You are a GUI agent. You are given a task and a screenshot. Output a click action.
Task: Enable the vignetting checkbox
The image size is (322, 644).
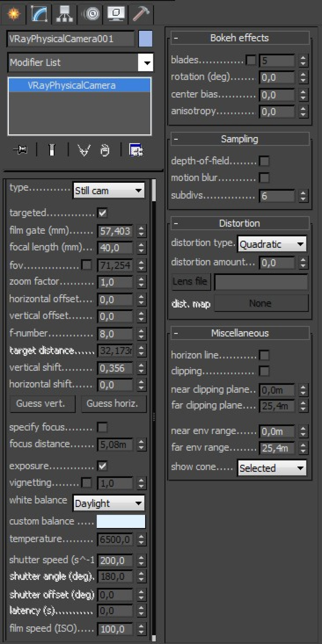(x=86, y=482)
